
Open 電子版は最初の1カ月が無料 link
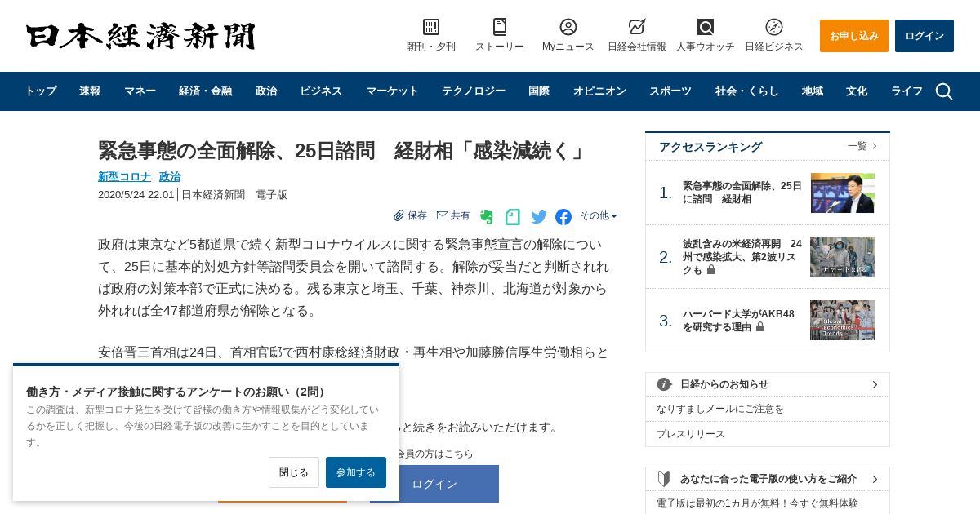tap(757, 503)
